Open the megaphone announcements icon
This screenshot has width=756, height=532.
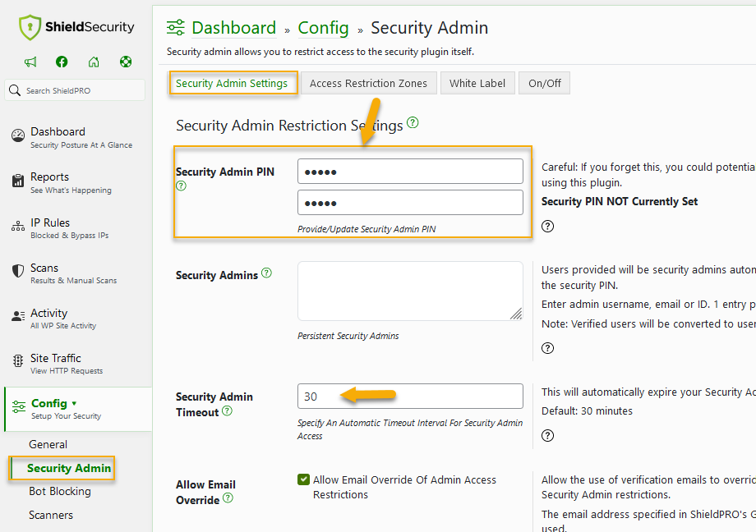30,62
